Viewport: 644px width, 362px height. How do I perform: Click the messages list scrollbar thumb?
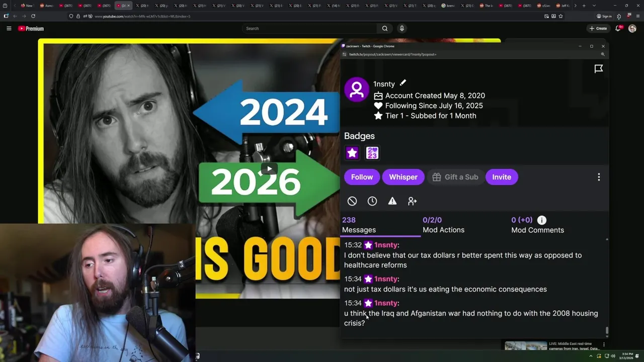pos(607,330)
